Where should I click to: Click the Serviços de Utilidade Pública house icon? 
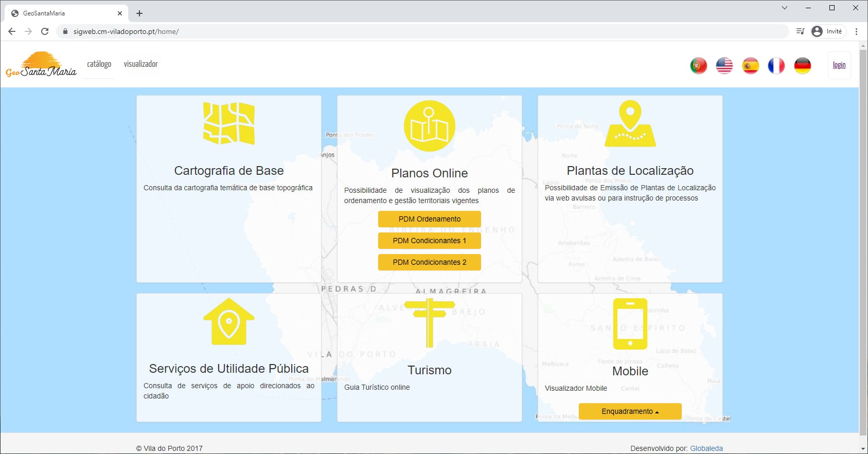click(229, 321)
